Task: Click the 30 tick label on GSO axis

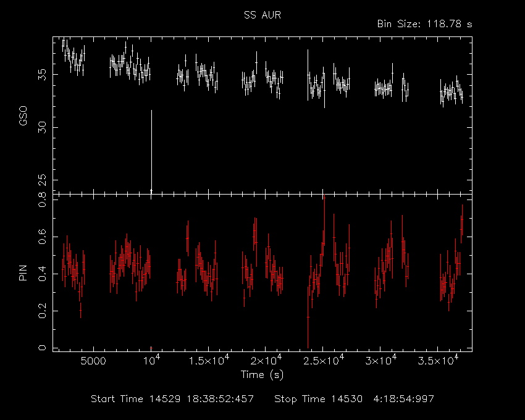Action: point(42,128)
